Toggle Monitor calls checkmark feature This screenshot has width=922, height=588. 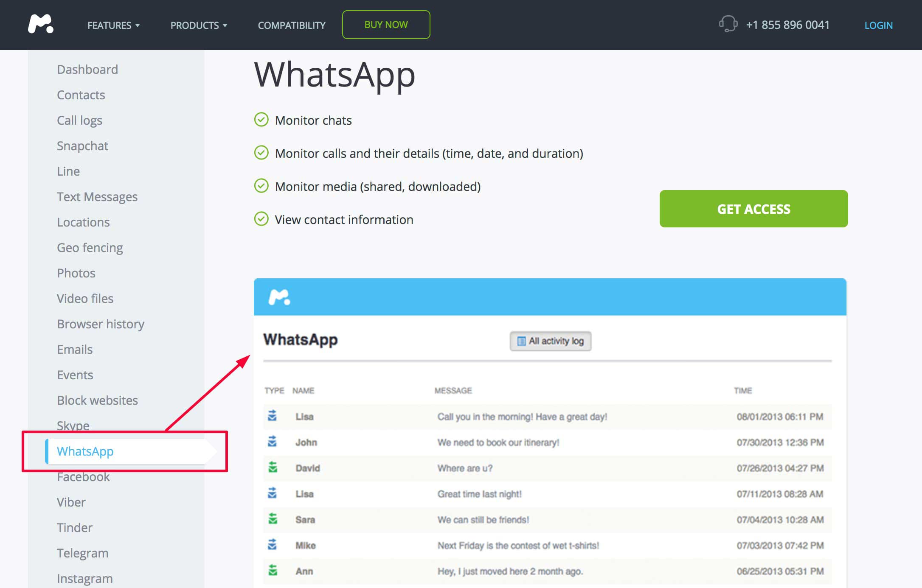click(x=261, y=154)
